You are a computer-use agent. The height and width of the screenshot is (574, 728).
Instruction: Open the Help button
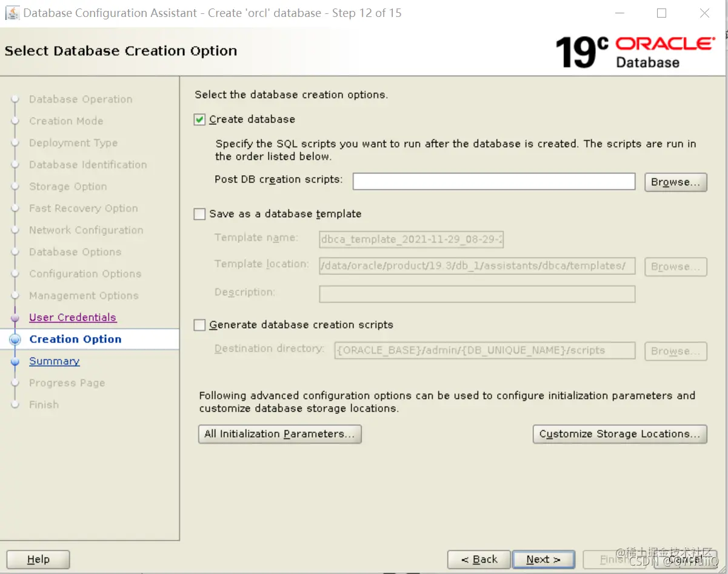pos(38,559)
